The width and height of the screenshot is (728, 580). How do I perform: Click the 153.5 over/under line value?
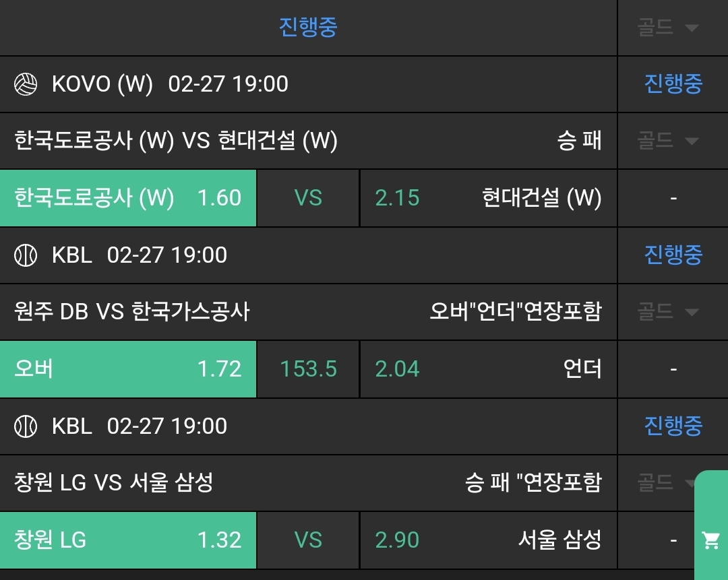tap(309, 369)
